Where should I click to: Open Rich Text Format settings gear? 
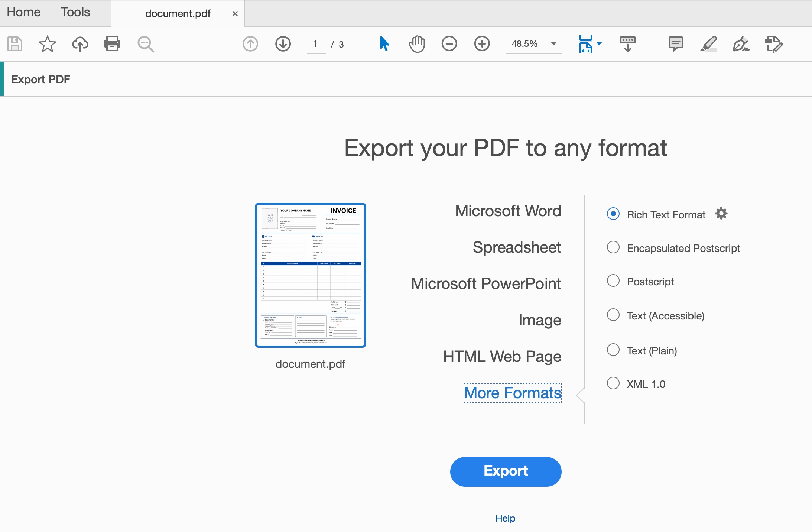[x=721, y=214]
